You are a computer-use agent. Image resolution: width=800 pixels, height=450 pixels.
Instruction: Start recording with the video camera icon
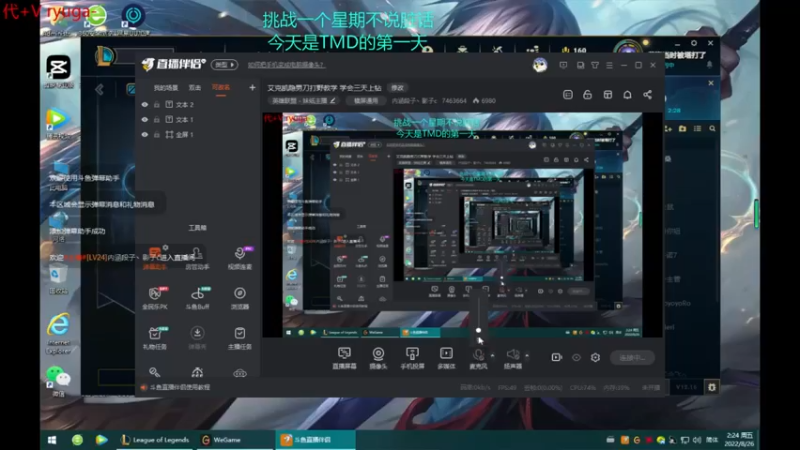557,357
